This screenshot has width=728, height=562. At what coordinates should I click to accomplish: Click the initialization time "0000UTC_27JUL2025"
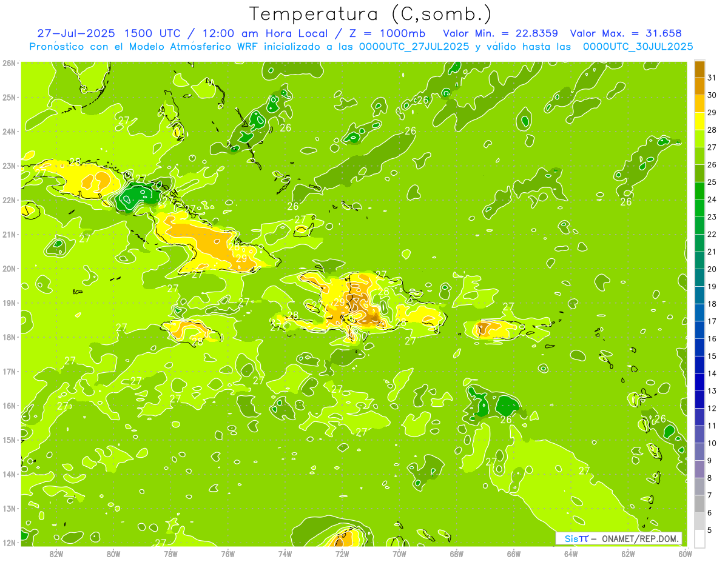pos(414,46)
